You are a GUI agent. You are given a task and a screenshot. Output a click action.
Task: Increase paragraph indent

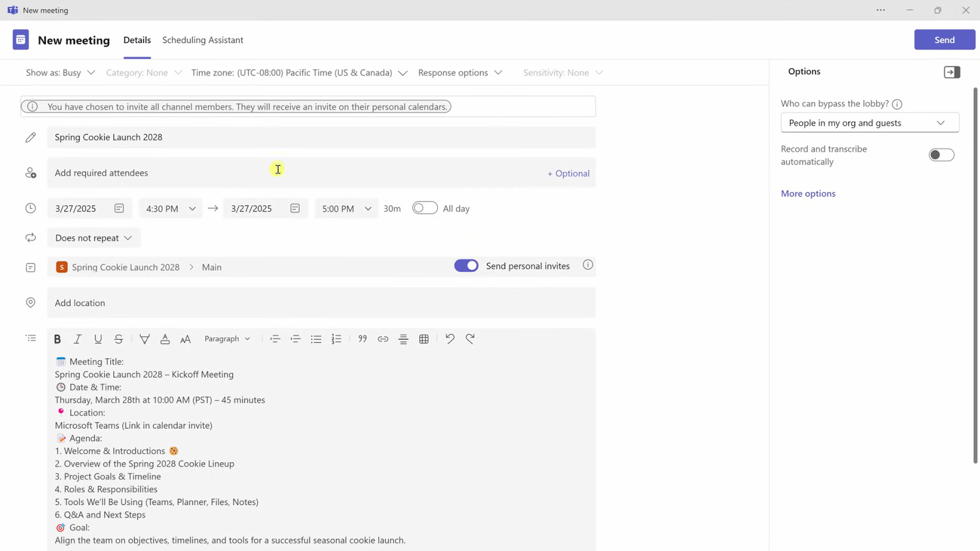point(295,339)
